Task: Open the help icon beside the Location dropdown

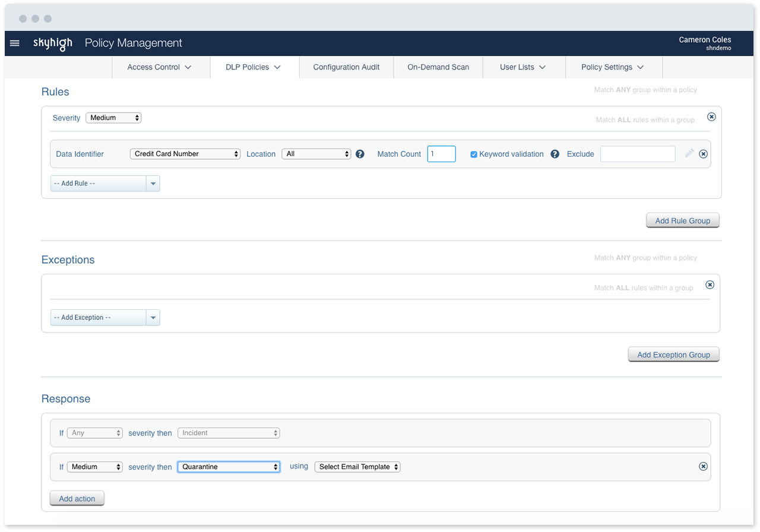Action: [x=360, y=154]
